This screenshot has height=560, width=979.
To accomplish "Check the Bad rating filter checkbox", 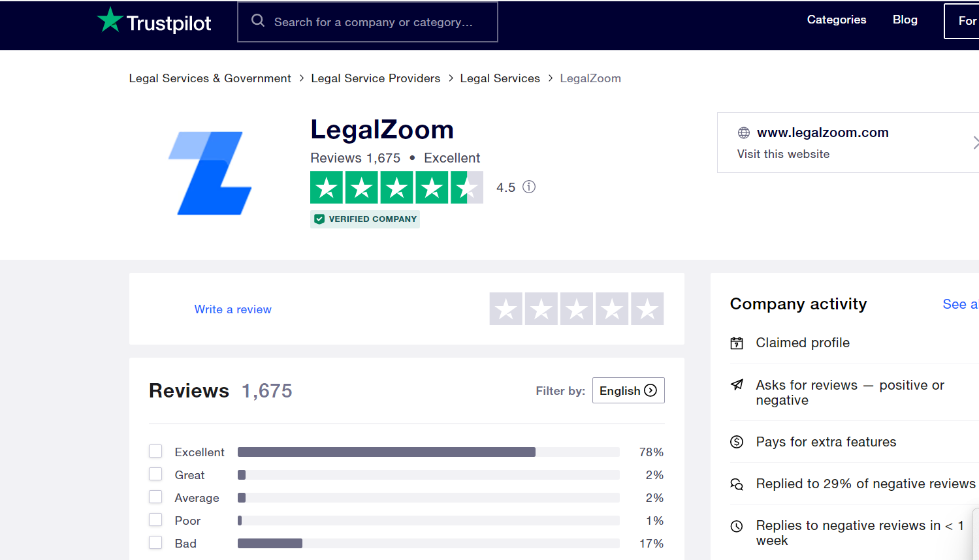I will tap(155, 542).
